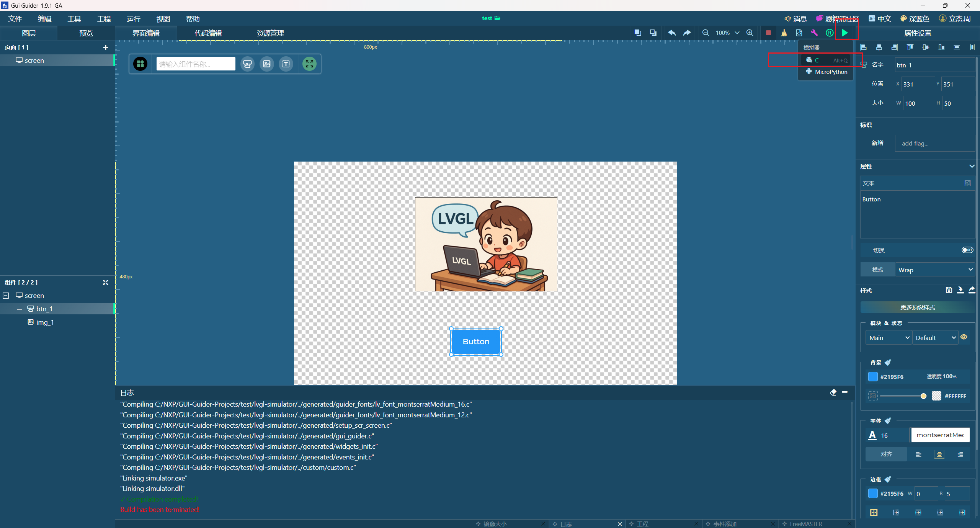Open the Default state dropdown
Viewport: 980px width, 528px height.
pos(935,338)
